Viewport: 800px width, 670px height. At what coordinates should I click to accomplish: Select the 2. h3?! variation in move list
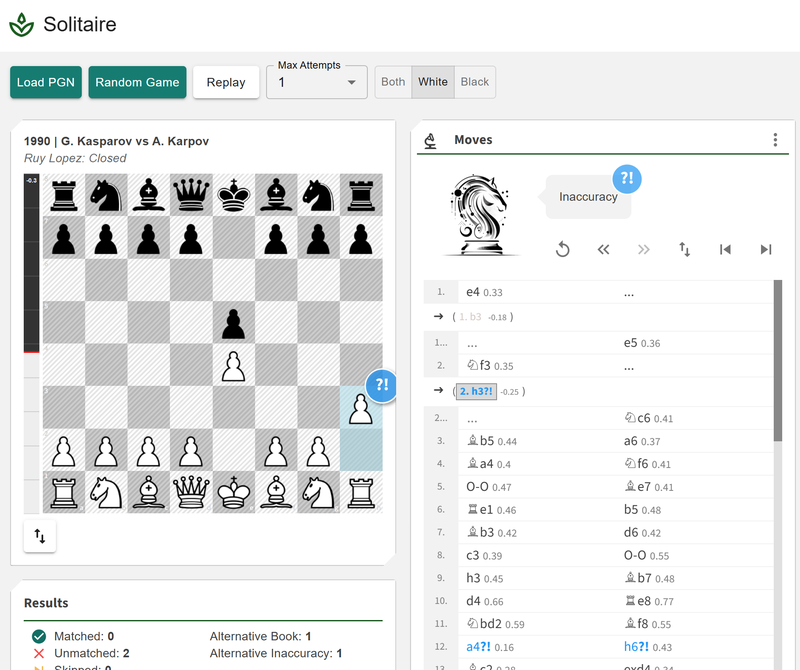point(477,391)
